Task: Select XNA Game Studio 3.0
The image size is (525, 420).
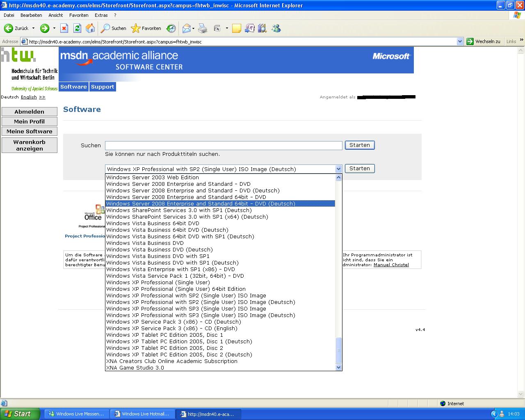Action: click(220, 368)
